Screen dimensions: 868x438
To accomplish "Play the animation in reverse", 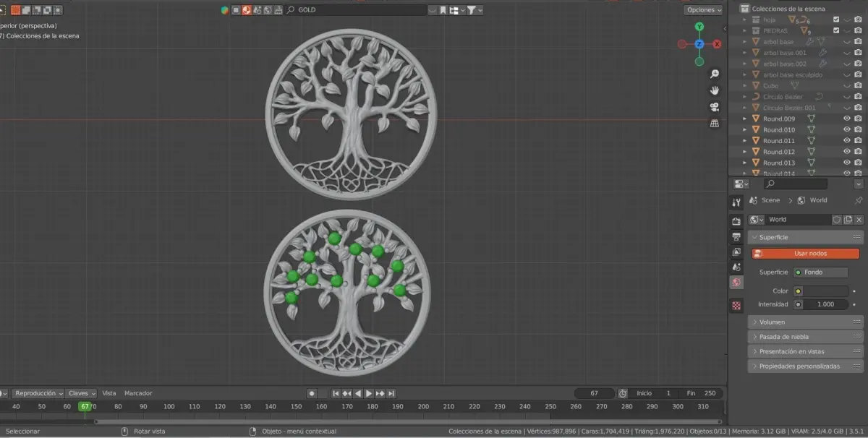I will click(358, 393).
